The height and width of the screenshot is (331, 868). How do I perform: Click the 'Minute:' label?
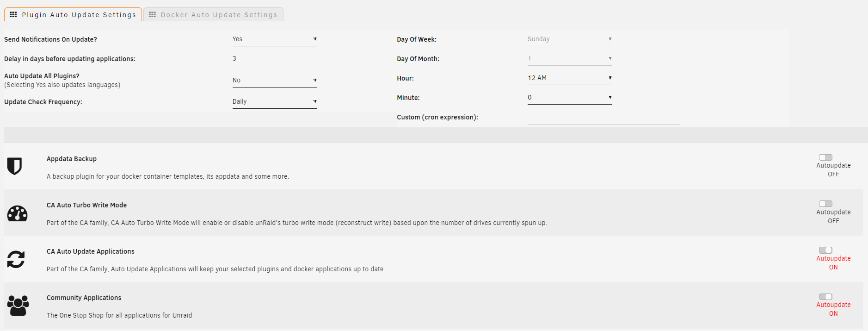click(408, 98)
